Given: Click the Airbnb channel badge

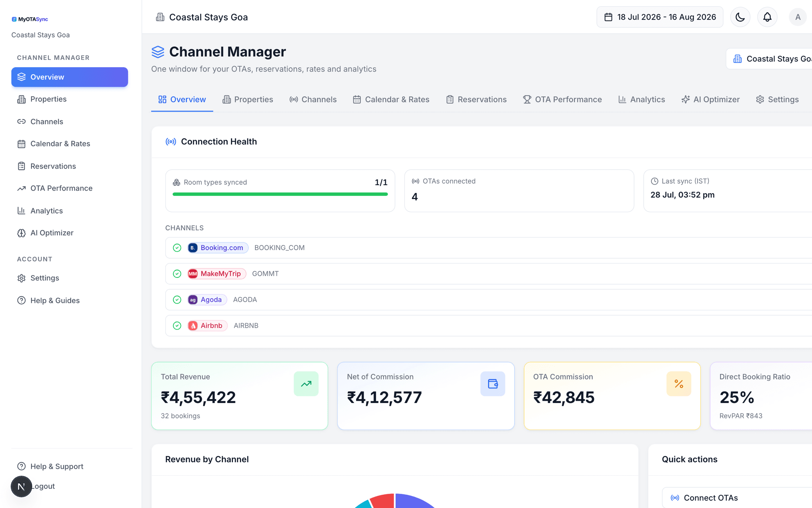Looking at the screenshot, I should coord(207,325).
